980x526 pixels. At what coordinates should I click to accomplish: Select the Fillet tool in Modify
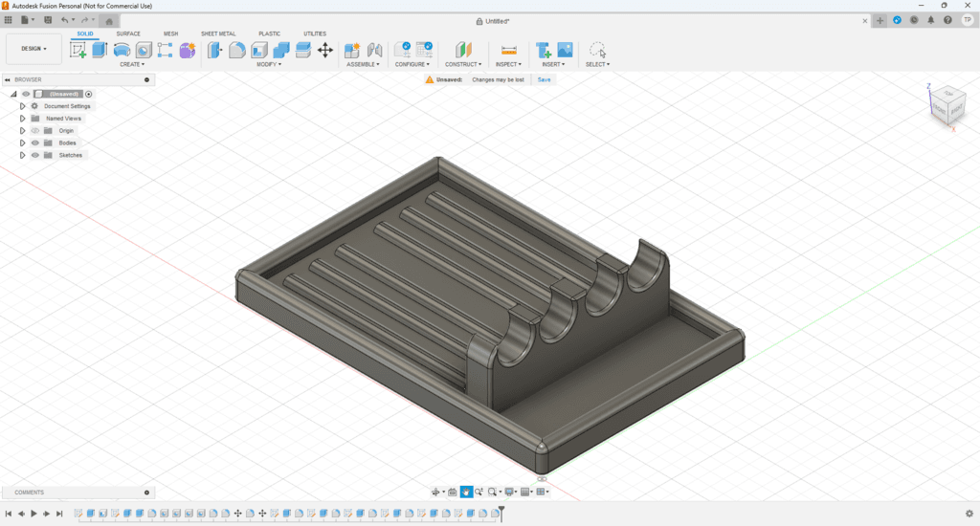(x=236, y=50)
